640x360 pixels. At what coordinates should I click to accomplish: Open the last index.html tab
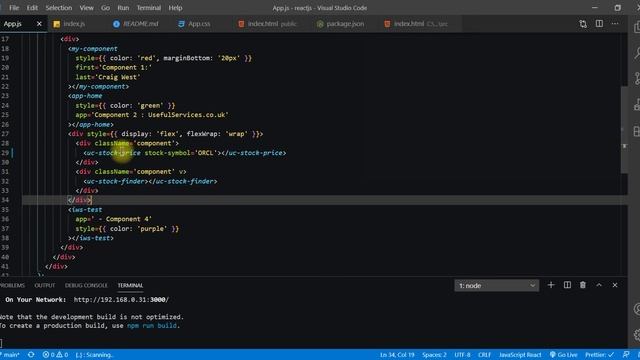tap(416, 24)
